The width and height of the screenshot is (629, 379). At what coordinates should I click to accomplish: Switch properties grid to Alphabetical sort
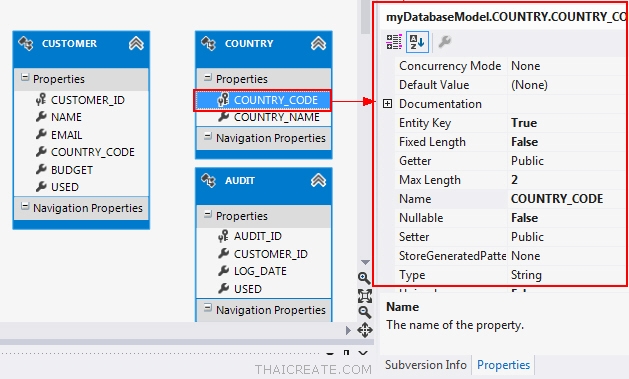(417, 42)
